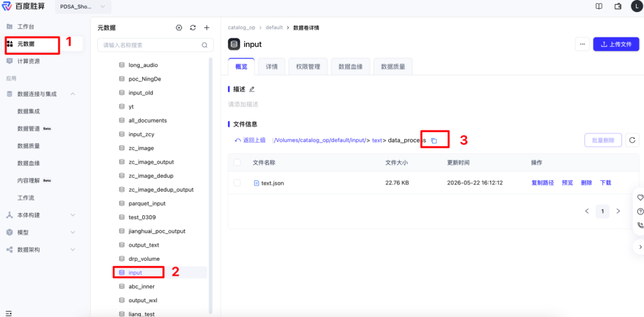Refresh the 元数据 tree list
This screenshot has width=644, height=317.
[193, 28]
